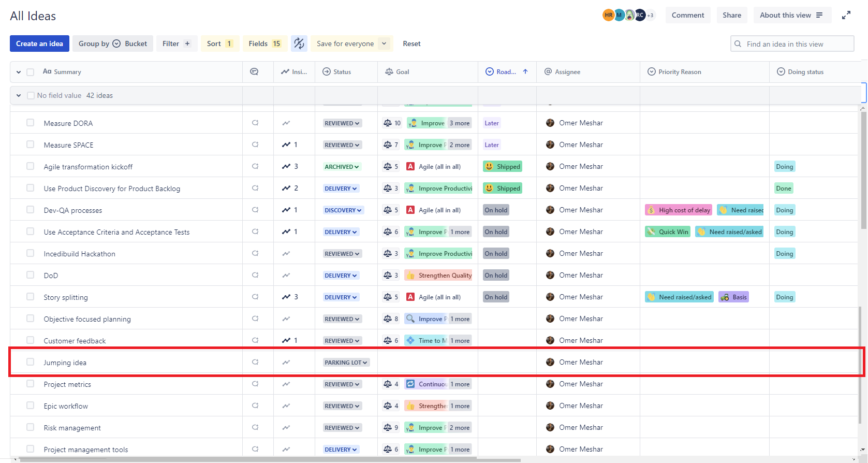This screenshot has width=868, height=463.
Task: Check the select-all checkbox in header
Action: point(31,72)
